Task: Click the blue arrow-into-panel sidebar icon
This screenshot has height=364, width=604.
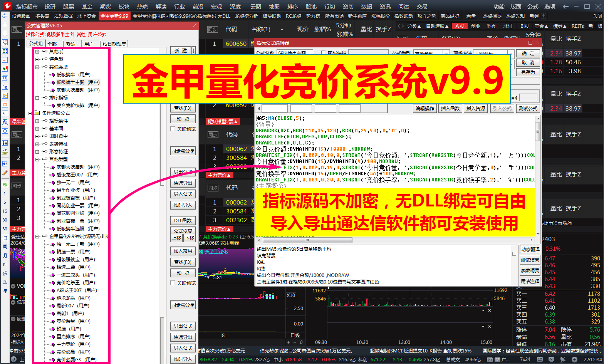Action: 5,164
